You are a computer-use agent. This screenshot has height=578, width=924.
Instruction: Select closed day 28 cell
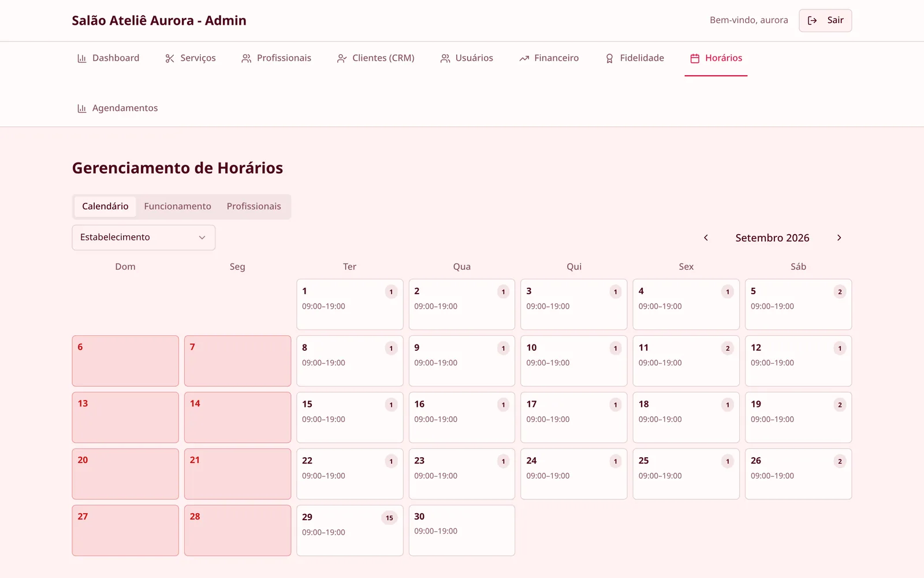click(x=237, y=531)
